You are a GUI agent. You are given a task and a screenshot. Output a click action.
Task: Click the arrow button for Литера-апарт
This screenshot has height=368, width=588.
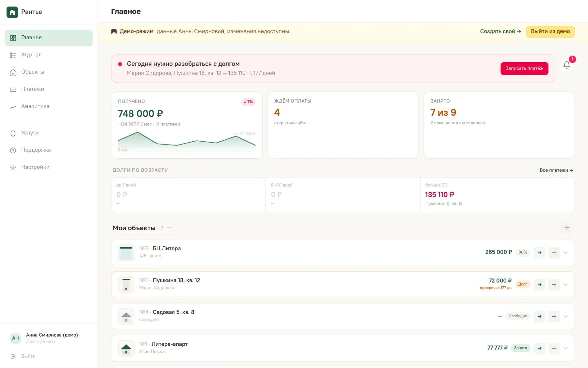pyautogui.click(x=539, y=348)
